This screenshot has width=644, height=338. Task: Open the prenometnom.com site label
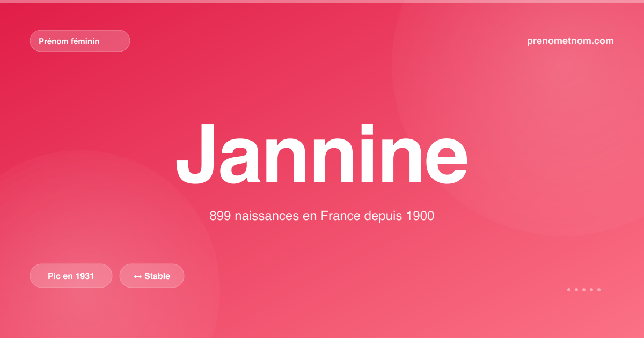(x=570, y=41)
